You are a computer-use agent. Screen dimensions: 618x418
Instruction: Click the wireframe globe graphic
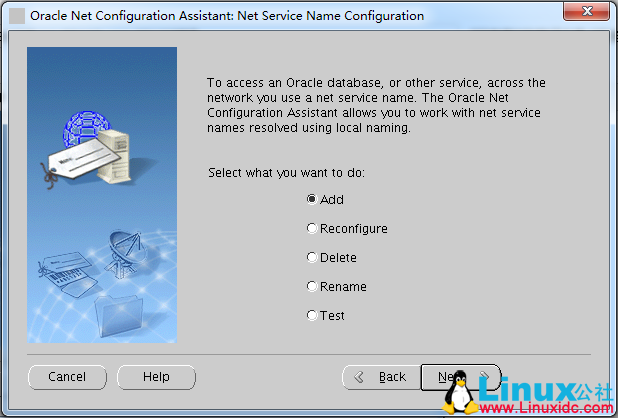(x=87, y=129)
